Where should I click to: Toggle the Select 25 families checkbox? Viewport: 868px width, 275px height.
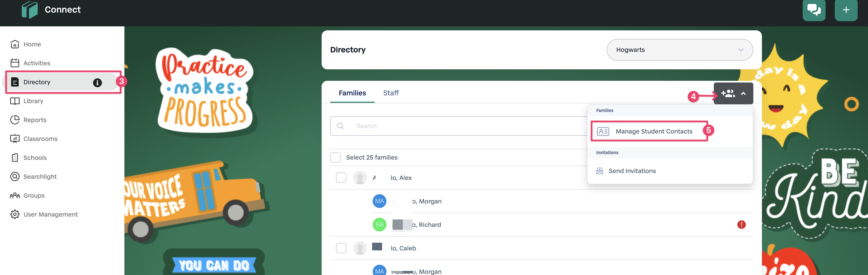[335, 157]
